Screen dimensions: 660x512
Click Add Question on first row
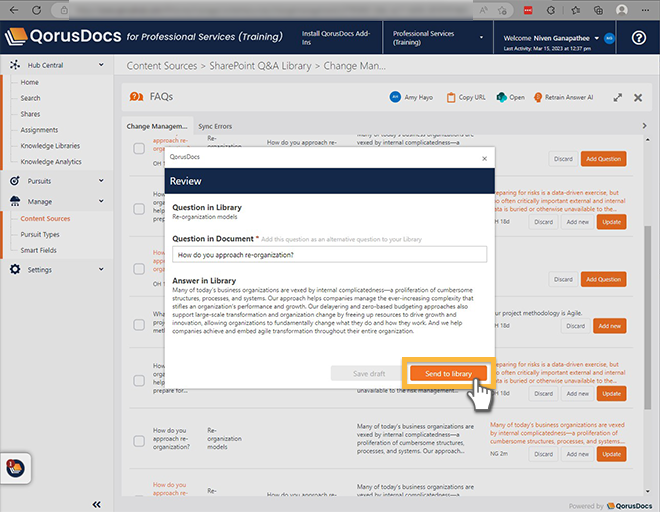603,159
